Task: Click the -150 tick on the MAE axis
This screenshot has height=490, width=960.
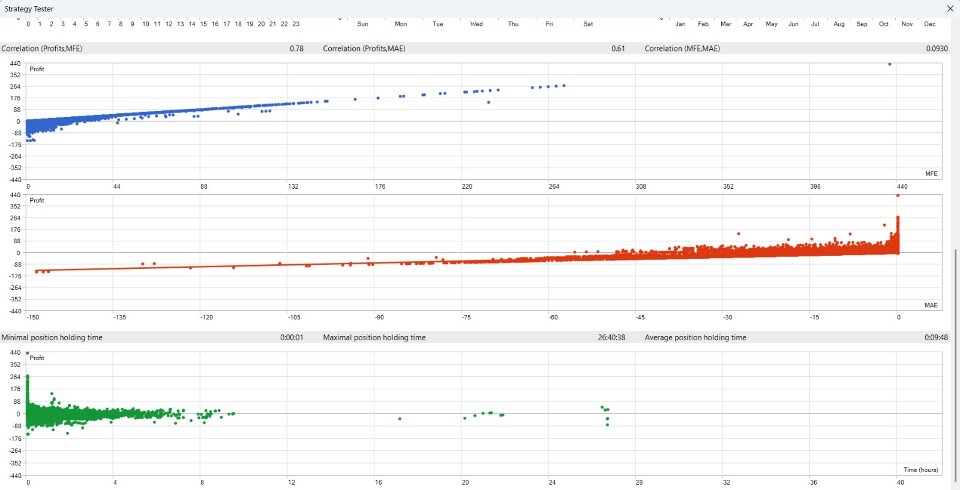Action: click(34, 317)
